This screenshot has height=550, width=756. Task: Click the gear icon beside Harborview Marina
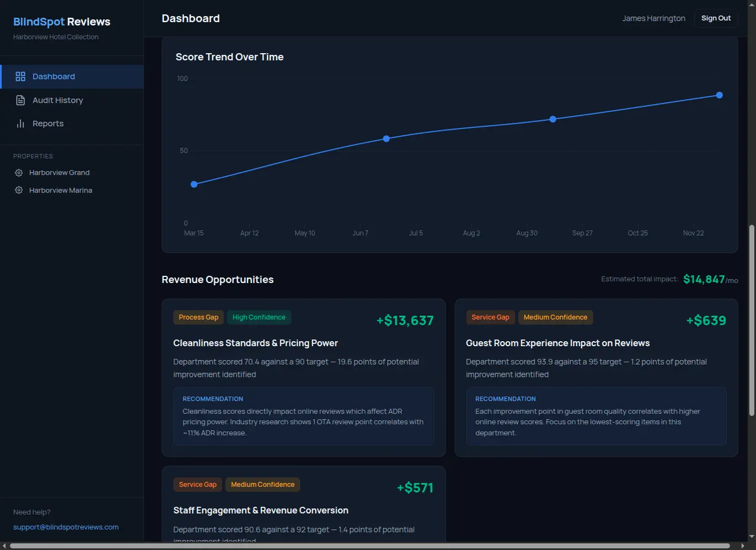pos(18,190)
